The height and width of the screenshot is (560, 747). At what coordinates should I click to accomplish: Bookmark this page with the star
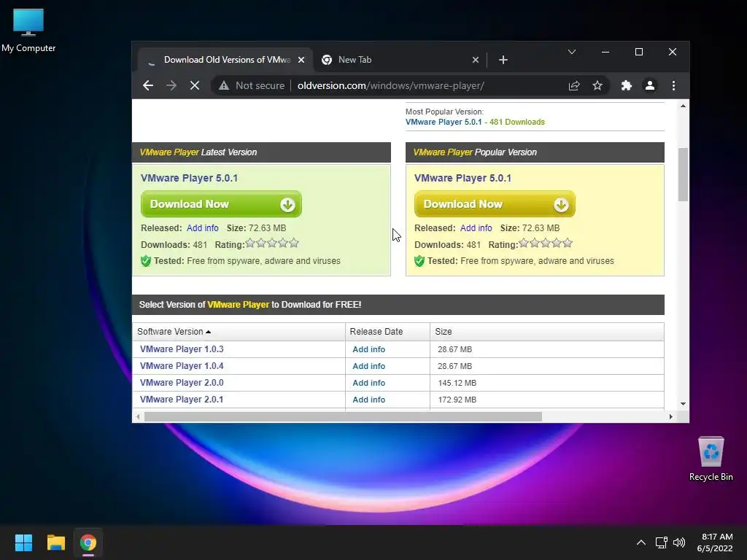[x=597, y=86]
